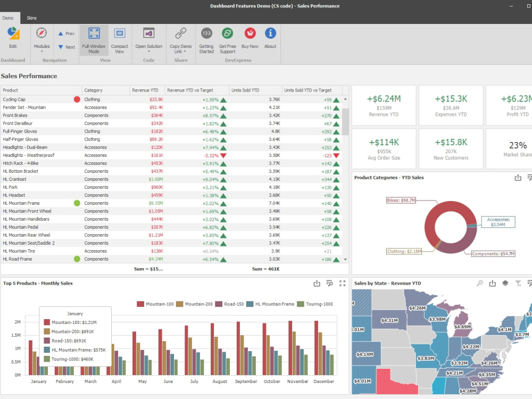This screenshot has width=532, height=399.
Task: Click the December Mountain-100 bar
Action: tap(316, 348)
